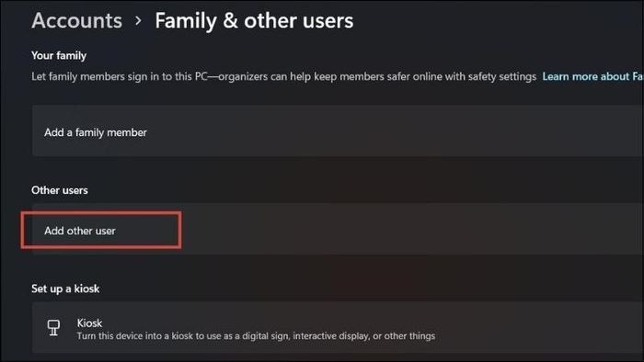Click the Kiosk description text

[x=256, y=336]
